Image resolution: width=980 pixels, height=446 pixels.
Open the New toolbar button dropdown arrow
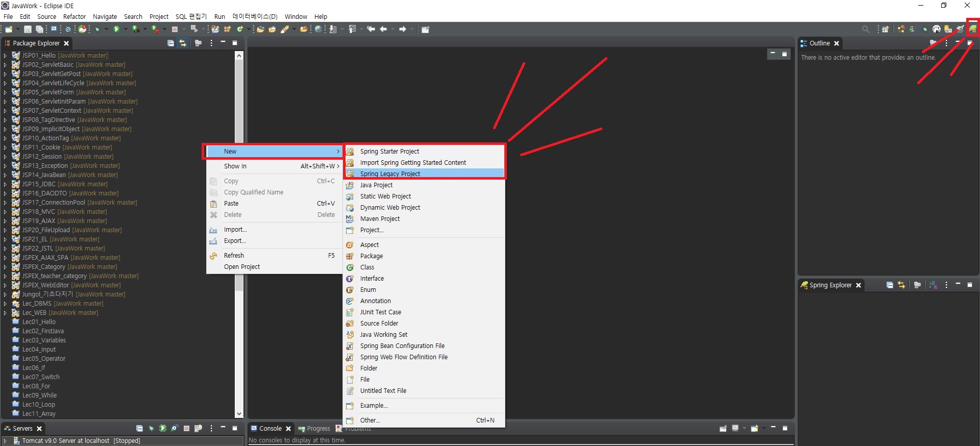tap(18, 29)
